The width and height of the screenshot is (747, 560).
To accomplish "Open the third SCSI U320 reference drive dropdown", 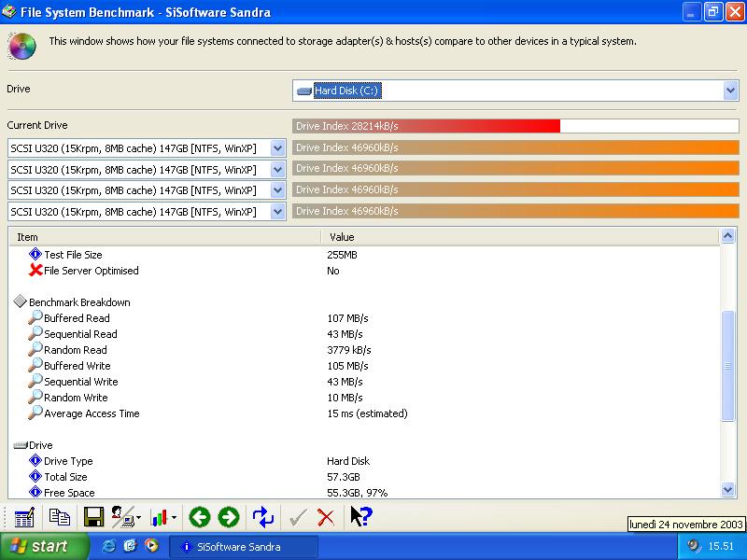I will click(277, 190).
